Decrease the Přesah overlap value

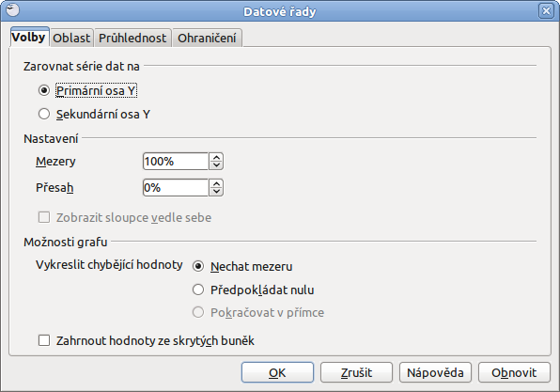pyautogui.click(x=216, y=192)
